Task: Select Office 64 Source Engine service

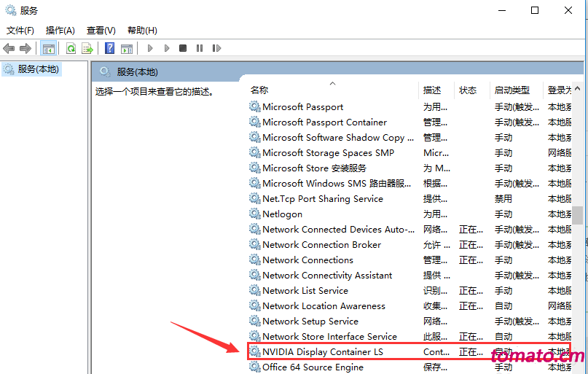Action: (x=409, y=367)
